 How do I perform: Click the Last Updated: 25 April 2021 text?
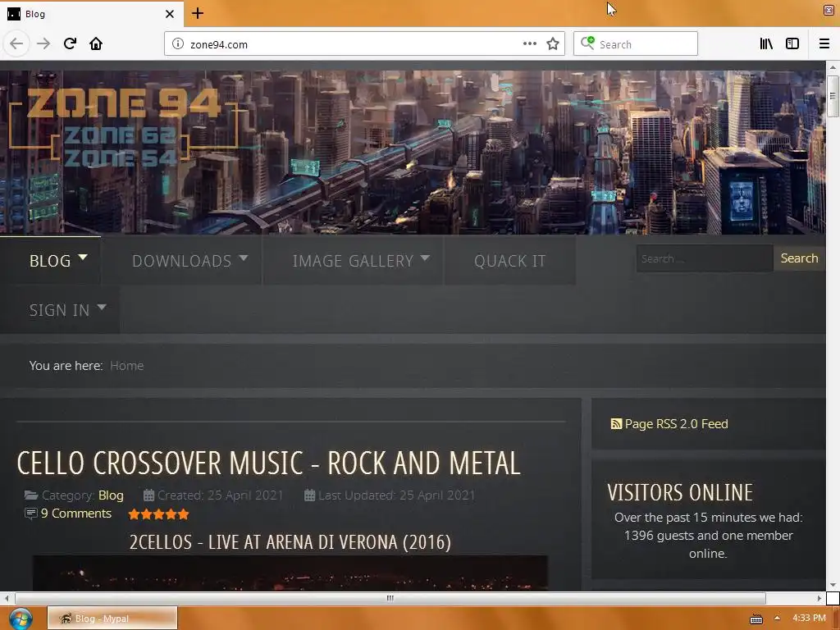coord(396,495)
